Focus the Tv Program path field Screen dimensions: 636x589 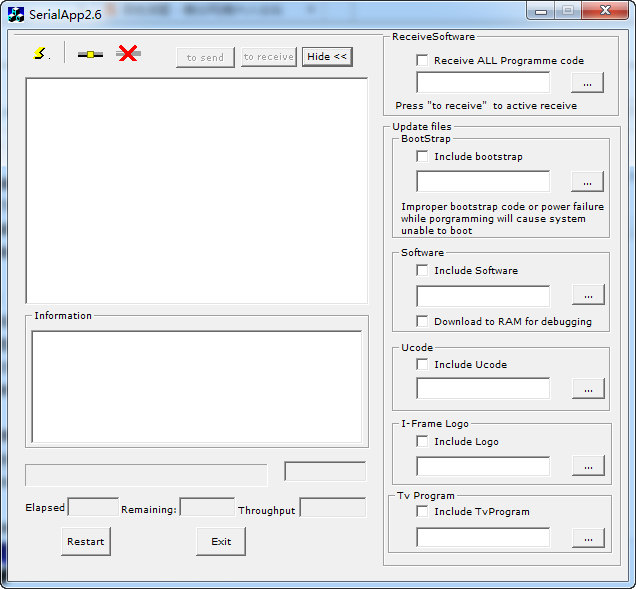483,537
